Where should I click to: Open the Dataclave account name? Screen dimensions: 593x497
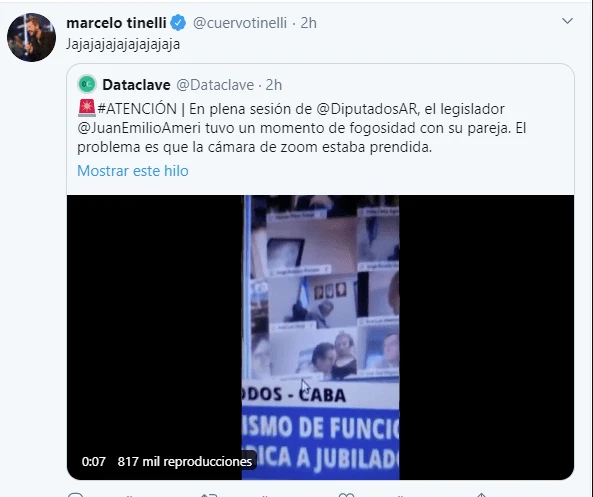[x=136, y=85]
